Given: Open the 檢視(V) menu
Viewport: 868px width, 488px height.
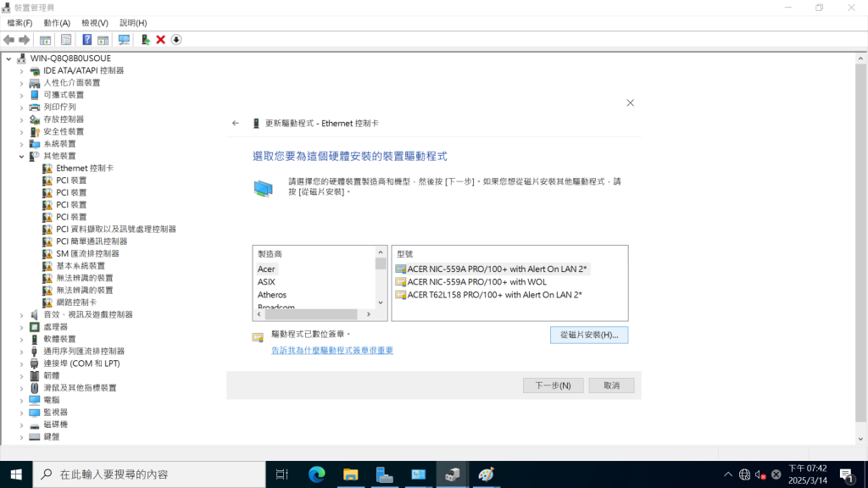Looking at the screenshot, I should click(94, 23).
